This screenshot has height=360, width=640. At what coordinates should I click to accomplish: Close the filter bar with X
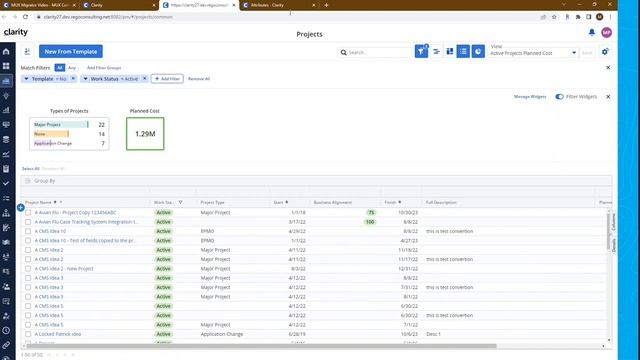coord(608,67)
